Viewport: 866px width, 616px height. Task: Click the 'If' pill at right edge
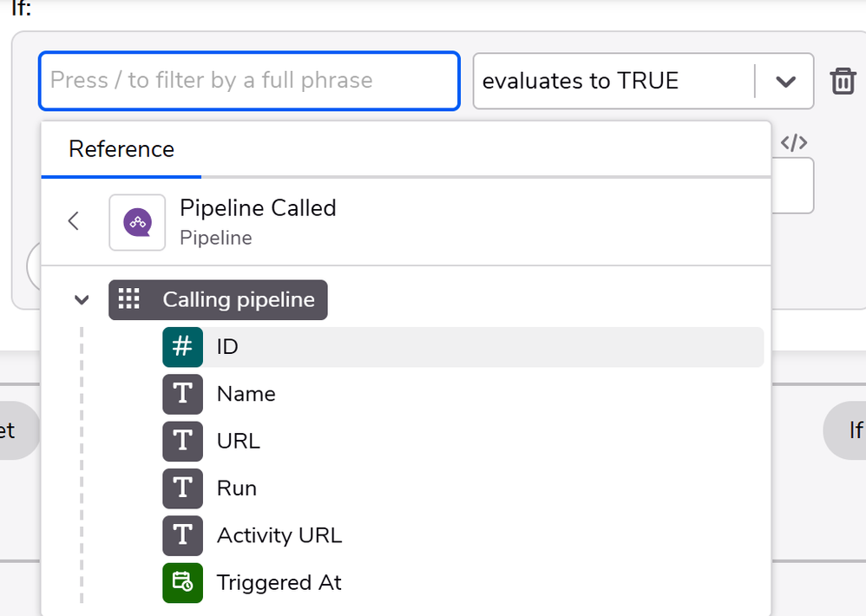(x=845, y=430)
